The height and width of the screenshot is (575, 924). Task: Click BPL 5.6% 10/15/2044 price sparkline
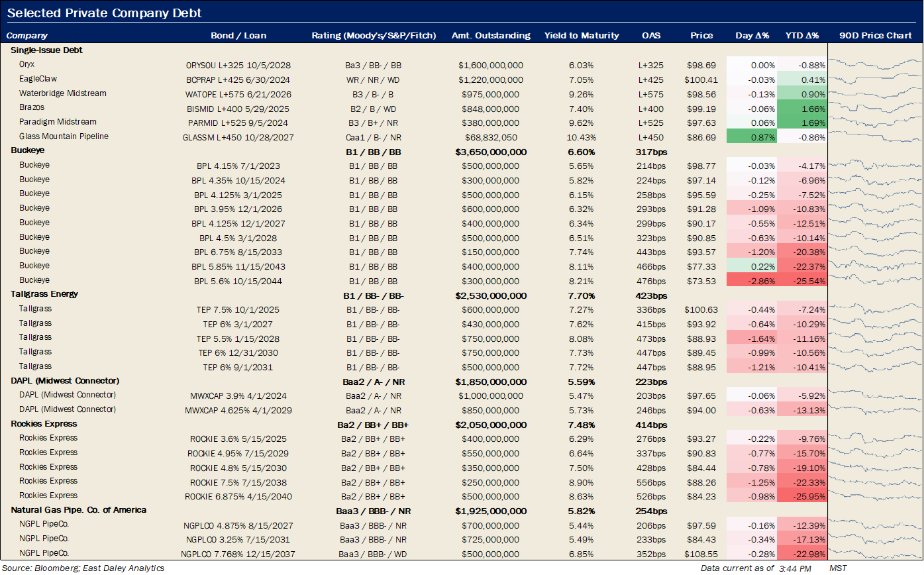[x=876, y=281]
